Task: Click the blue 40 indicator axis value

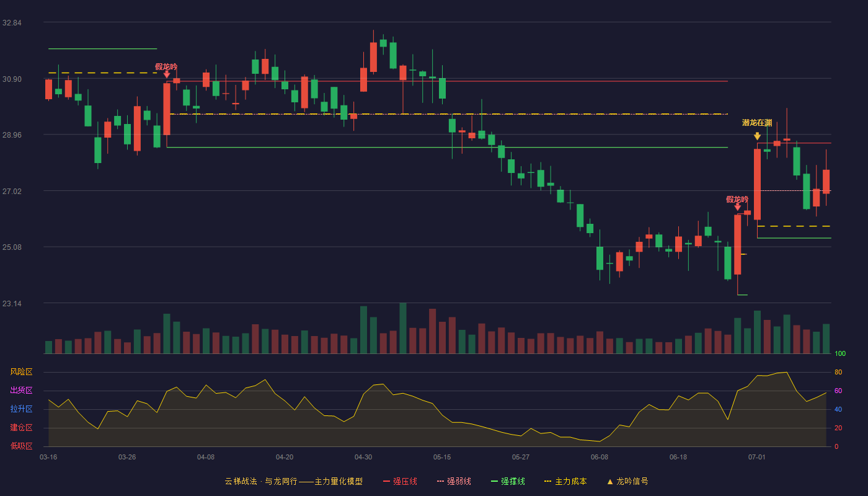Action: coord(838,409)
